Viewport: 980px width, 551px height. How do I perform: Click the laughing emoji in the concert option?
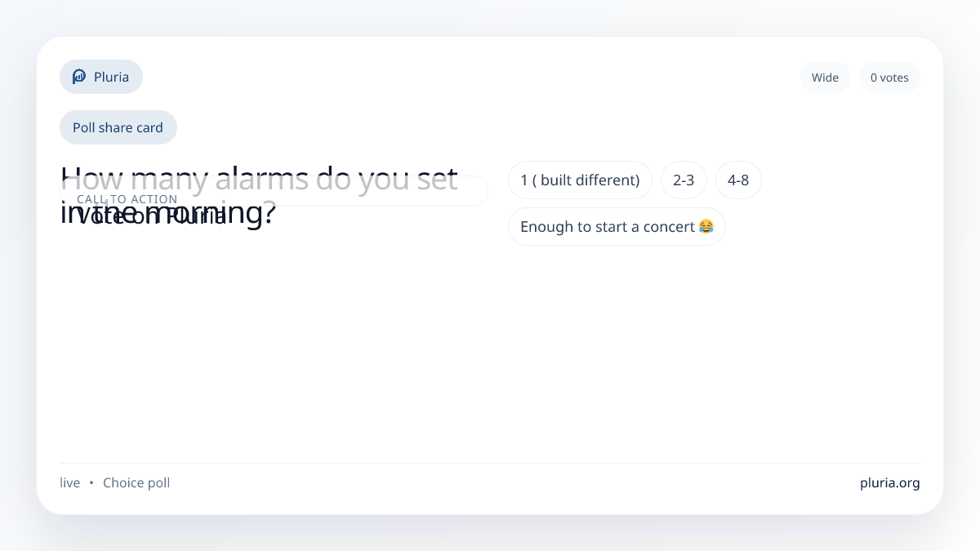coord(706,226)
